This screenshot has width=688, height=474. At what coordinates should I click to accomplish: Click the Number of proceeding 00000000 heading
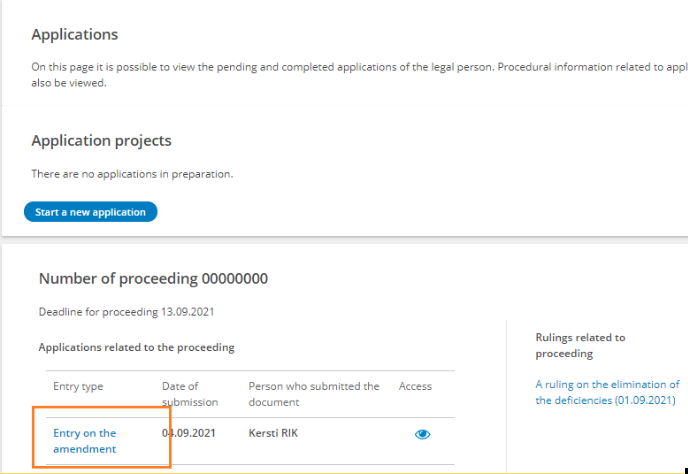[x=153, y=279]
